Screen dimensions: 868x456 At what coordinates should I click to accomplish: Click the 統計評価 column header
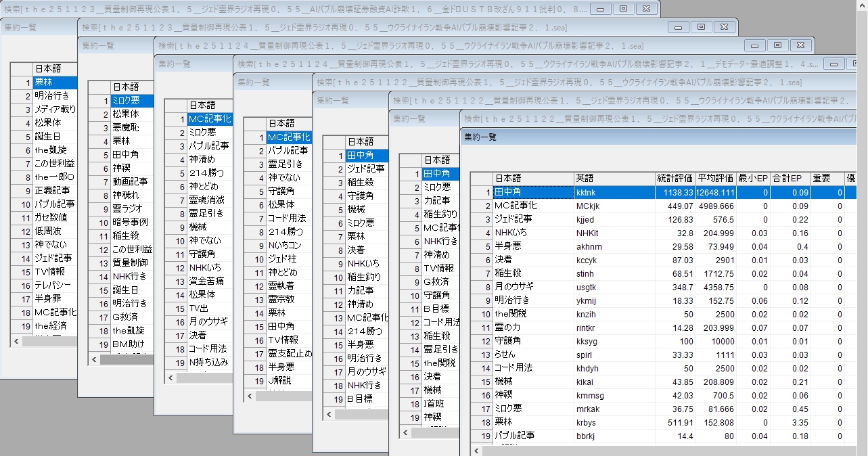point(675,179)
